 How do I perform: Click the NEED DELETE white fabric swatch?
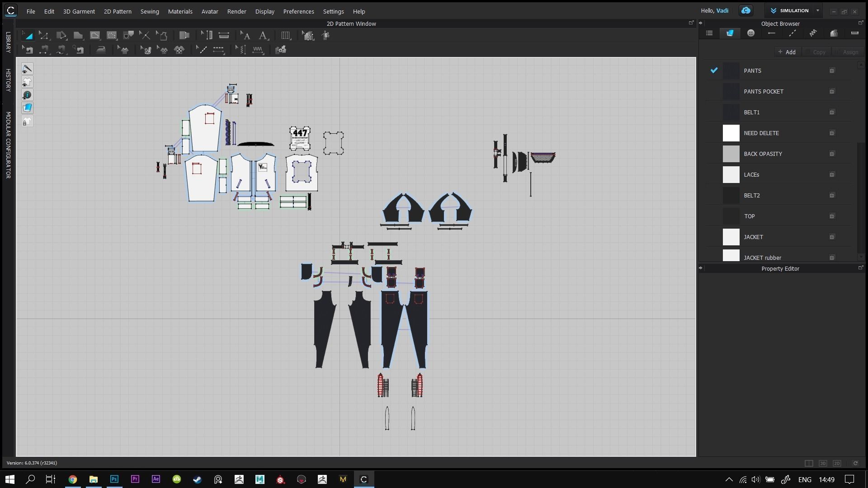731,133
